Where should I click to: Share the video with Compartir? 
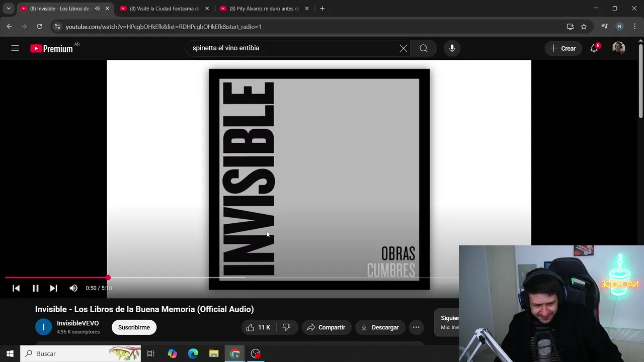[326, 327]
